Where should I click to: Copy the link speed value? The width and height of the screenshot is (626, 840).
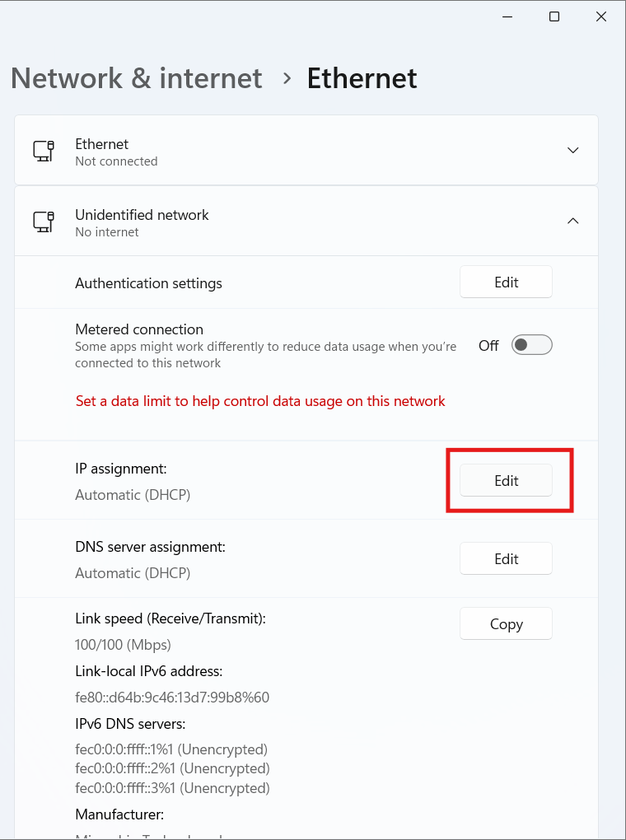(x=506, y=623)
